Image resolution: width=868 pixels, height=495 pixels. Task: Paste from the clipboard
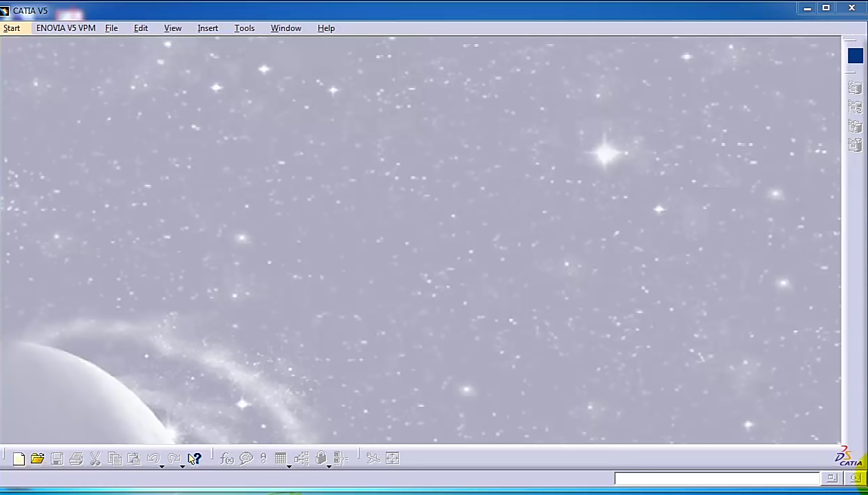[x=134, y=459]
